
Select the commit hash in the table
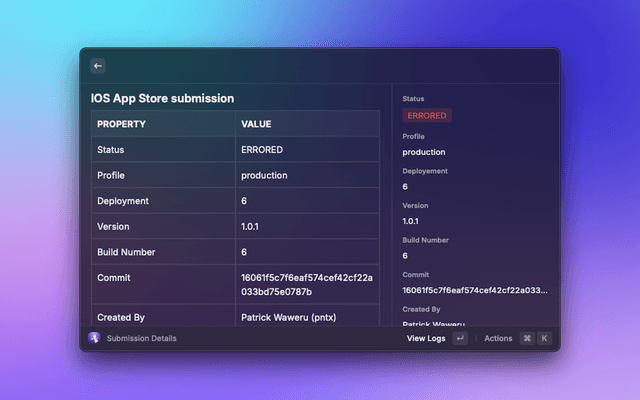[x=306, y=284]
